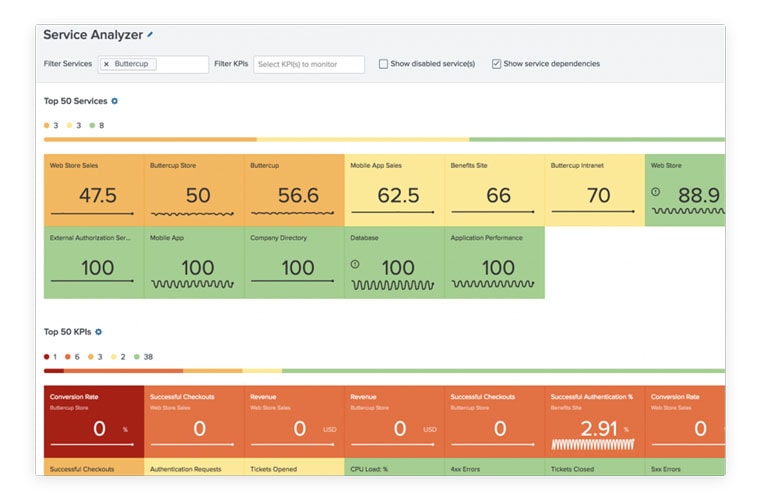Click in the Filter Services field
Image resolution: width=760 pixels, height=500 pixels.
point(182,64)
